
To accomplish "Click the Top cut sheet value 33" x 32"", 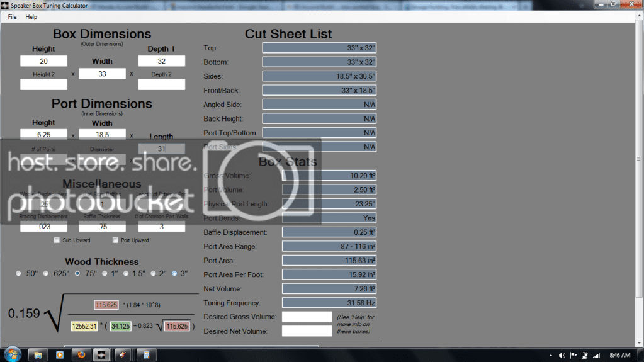I will click(319, 48).
